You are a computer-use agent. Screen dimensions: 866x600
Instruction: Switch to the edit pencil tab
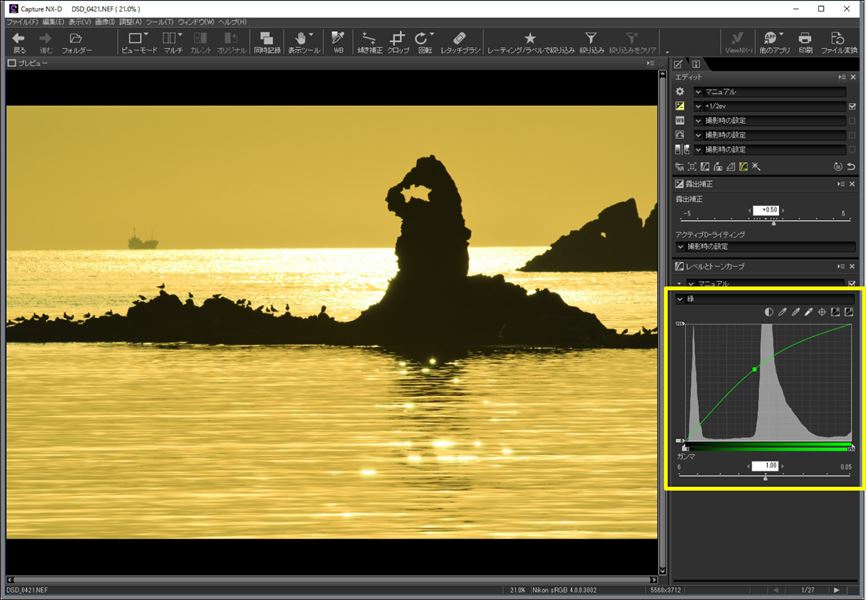679,64
